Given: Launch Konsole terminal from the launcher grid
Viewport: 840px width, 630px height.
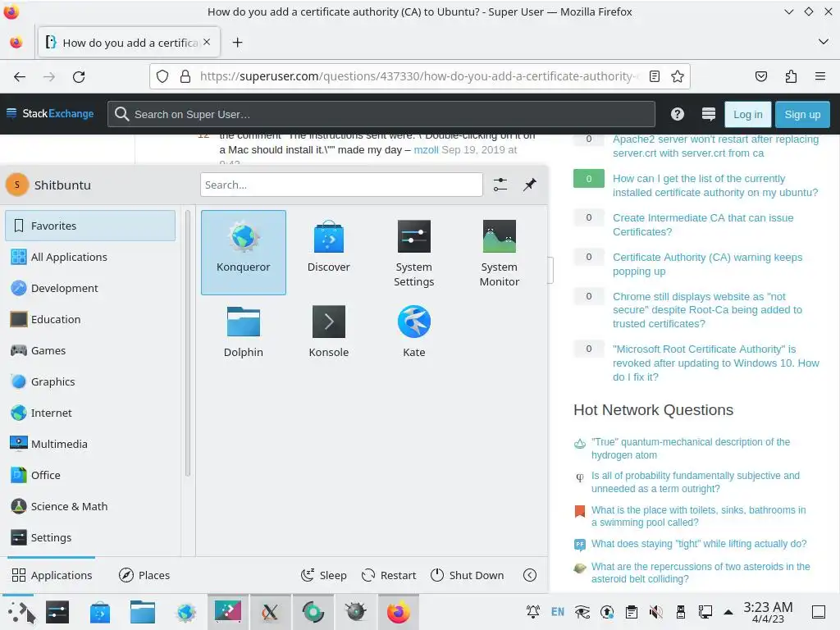Looking at the screenshot, I should pyautogui.click(x=328, y=331).
